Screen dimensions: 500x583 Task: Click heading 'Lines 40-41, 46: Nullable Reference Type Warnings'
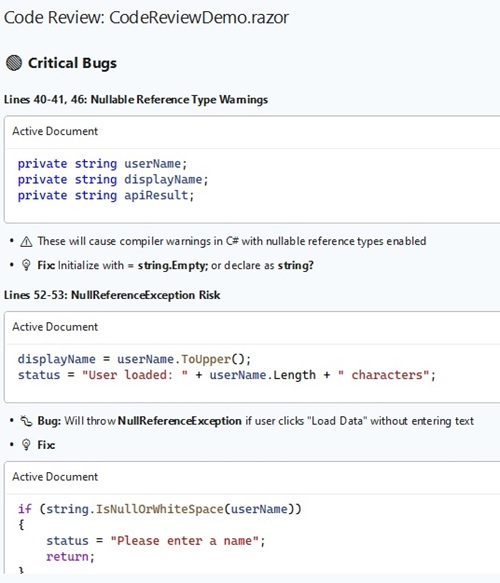pos(136,100)
